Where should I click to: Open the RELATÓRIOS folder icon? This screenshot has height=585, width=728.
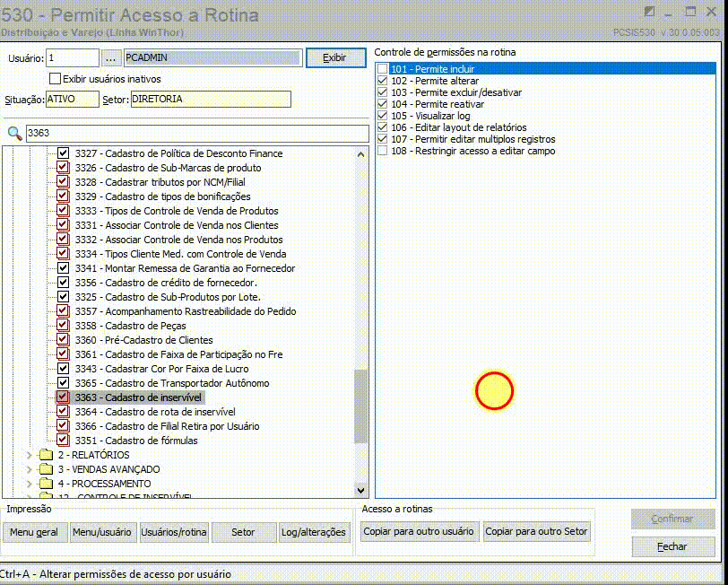pos(46,455)
